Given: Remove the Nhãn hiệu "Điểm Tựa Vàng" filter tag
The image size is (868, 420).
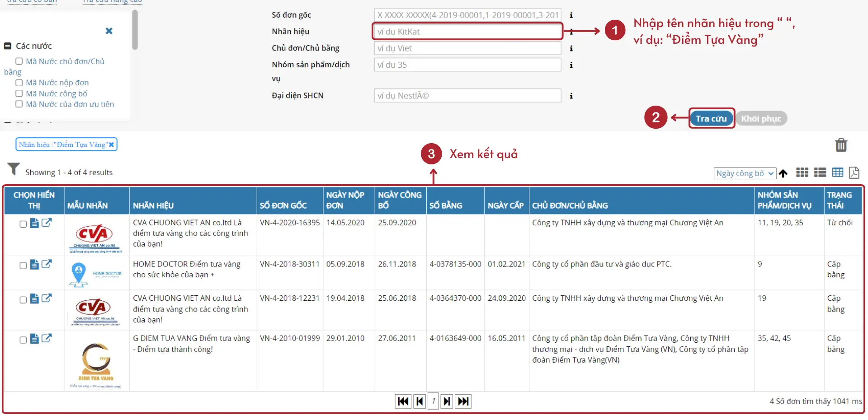Looking at the screenshot, I should [111, 145].
